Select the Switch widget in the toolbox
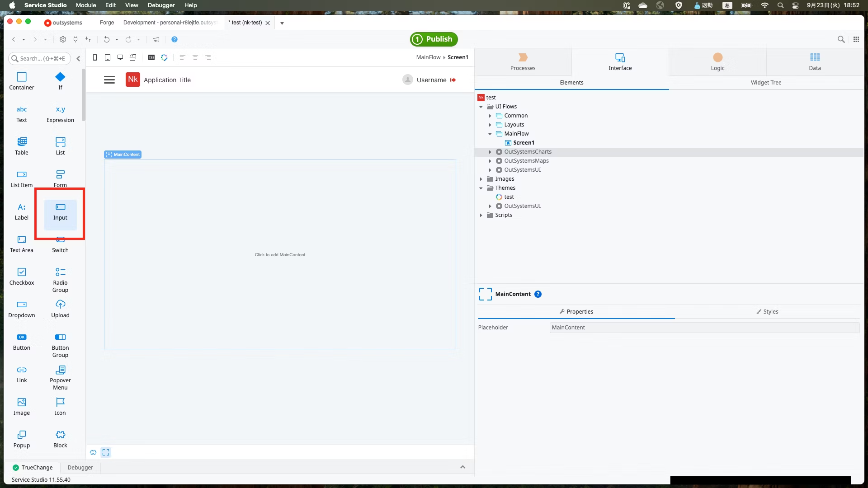Viewport: 868px width, 488px height. [60, 243]
